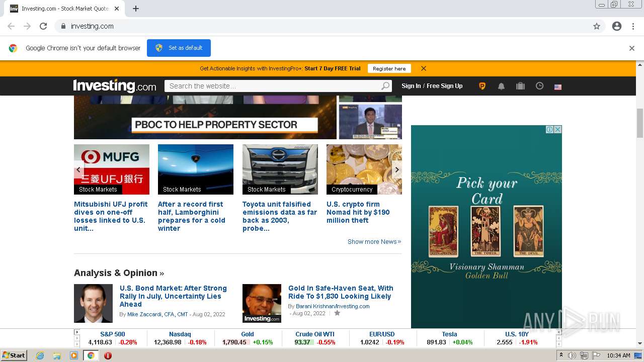Open File Explorer from the taskbar

point(57,355)
